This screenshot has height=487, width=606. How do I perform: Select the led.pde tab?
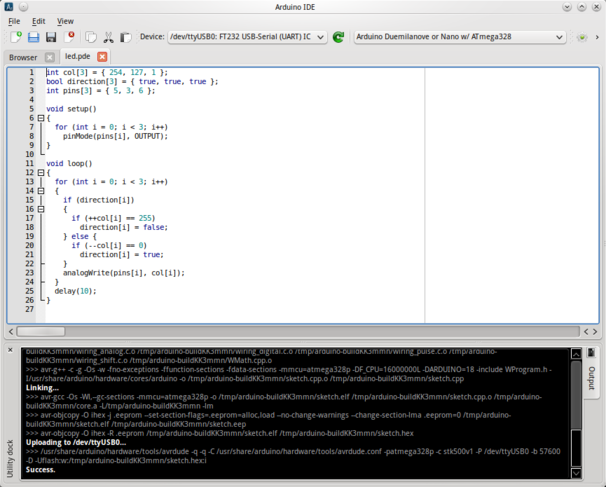point(78,56)
